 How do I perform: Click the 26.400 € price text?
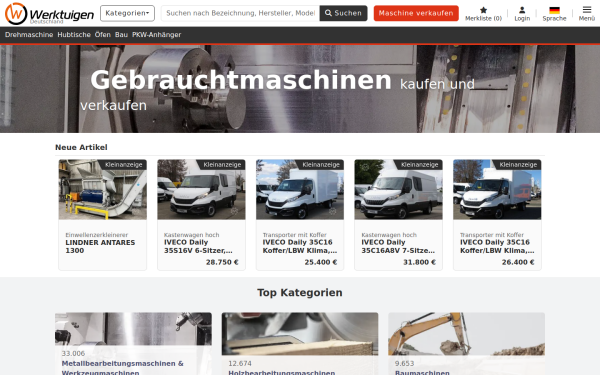(518, 262)
